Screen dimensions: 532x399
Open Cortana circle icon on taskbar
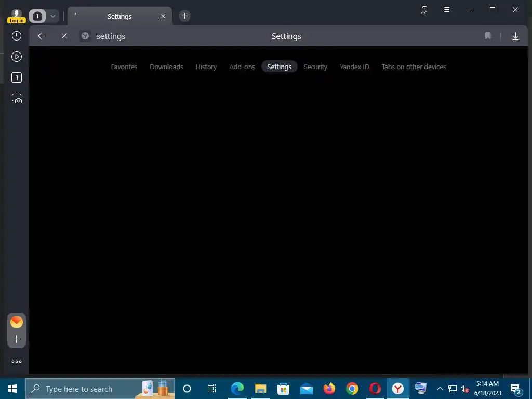pos(187,389)
